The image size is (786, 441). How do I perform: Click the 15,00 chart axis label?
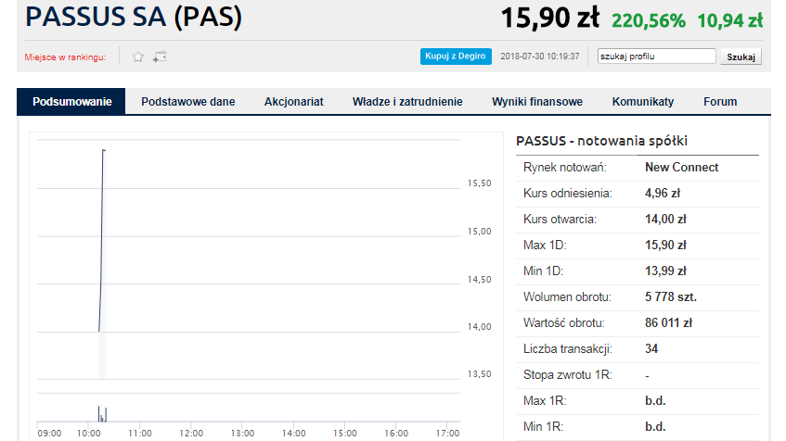[479, 232]
